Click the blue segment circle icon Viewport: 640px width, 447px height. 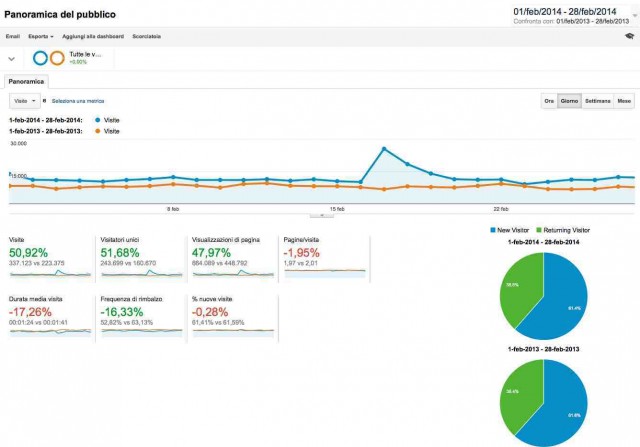[x=41, y=57]
